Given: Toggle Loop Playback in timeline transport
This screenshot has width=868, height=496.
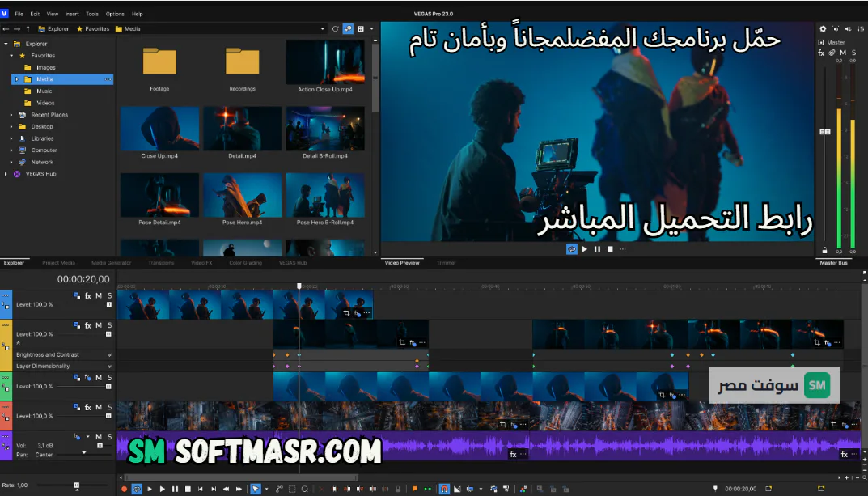Looking at the screenshot, I should [137, 490].
